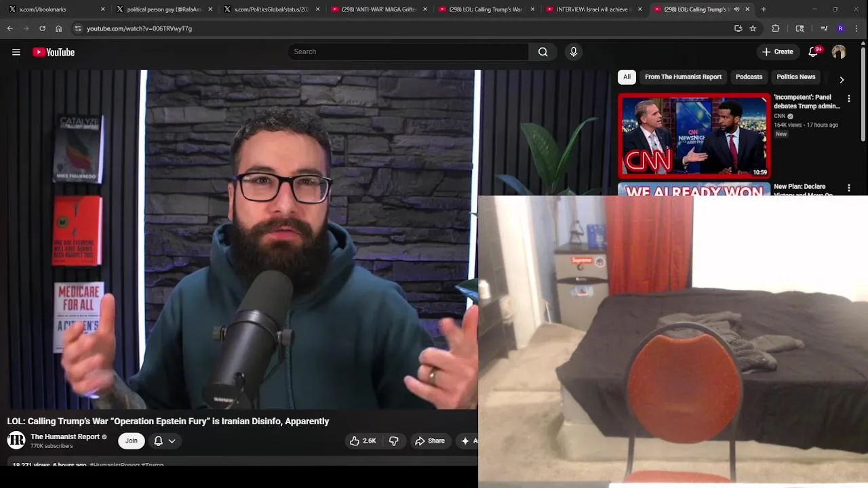The height and width of the screenshot is (488, 868).
Task: Open more options for the New Plan video
Action: coord(848,188)
